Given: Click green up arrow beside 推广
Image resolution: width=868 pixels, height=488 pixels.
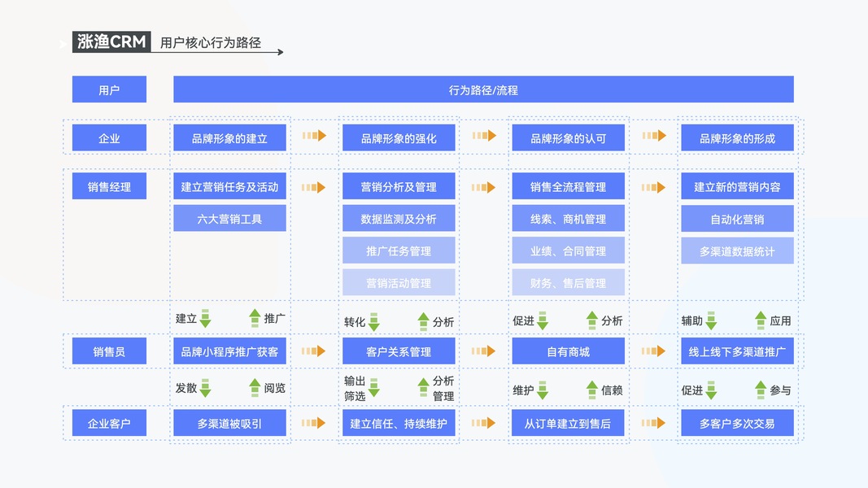Looking at the screenshot, I should click(x=255, y=318).
